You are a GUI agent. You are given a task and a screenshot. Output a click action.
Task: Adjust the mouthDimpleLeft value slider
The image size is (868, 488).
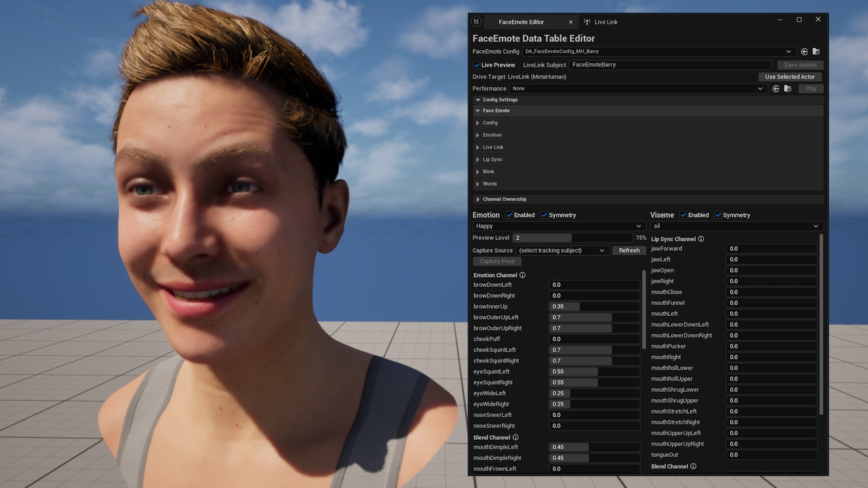(x=594, y=447)
